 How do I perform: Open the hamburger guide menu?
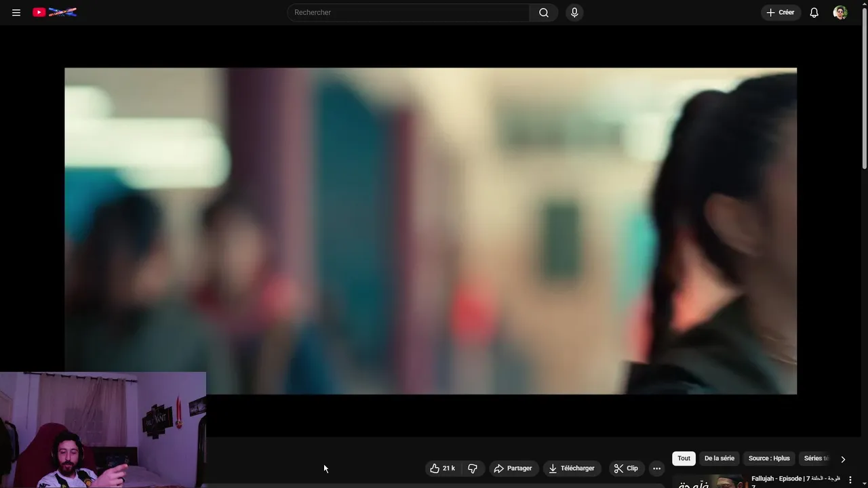(16, 12)
